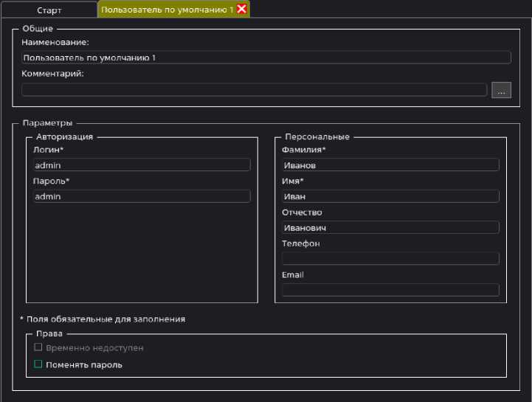Click the empty Email field

pyautogui.click(x=390, y=290)
